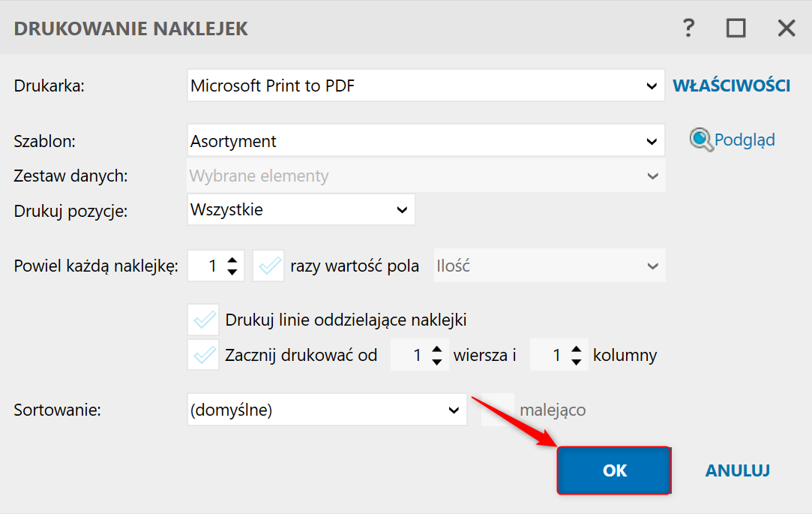Confirm printing with the OK button
This screenshot has width=812, height=514.
tap(614, 470)
